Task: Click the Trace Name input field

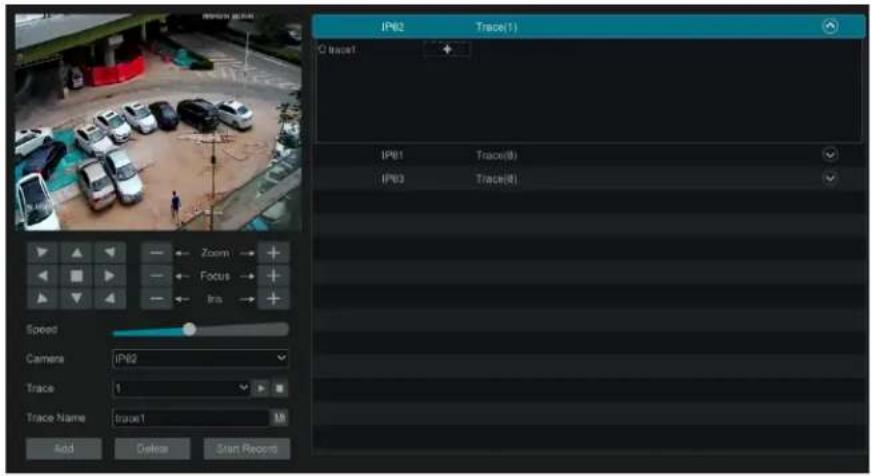Action: tap(191, 418)
